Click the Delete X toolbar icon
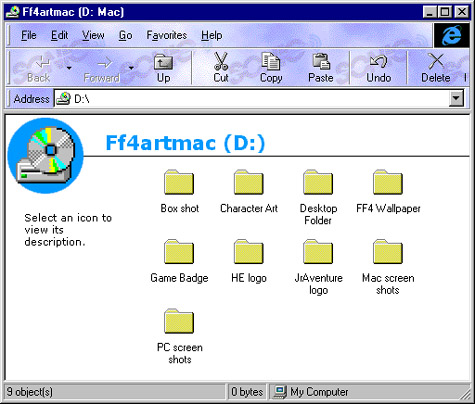The image size is (475, 404). coord(436,61)
